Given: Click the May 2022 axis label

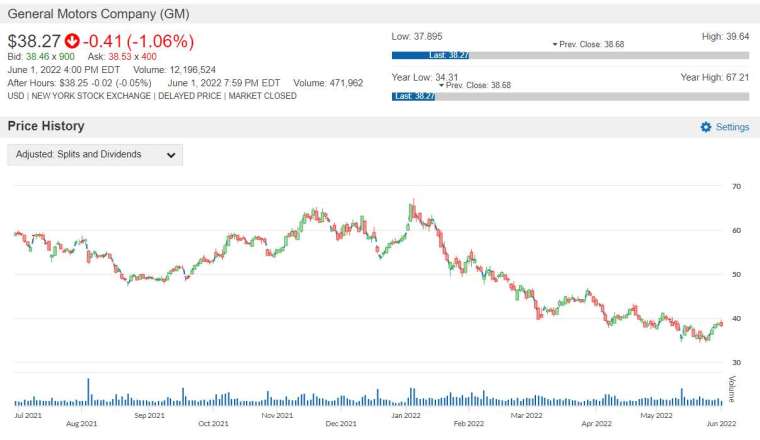Looking at the screenshot, I should click(x=656, y=415).
